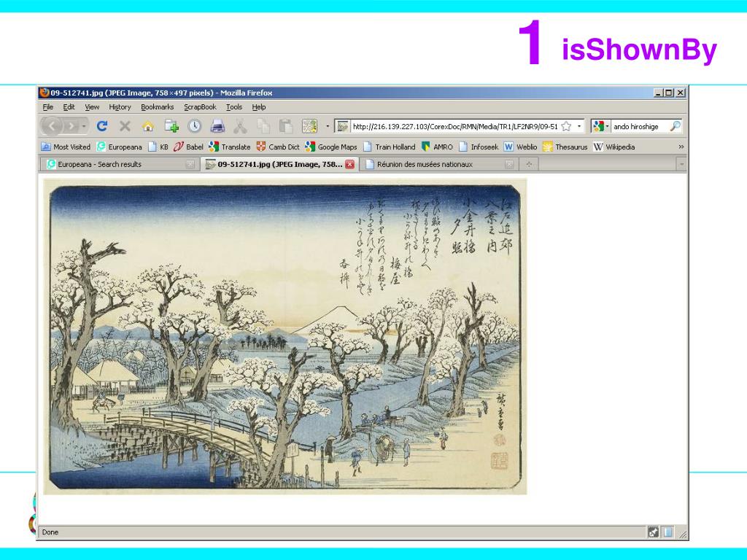Click the Hiroshige woodblock print image
The height and width of the screenshot is (560, 747).
pos(285,337)
